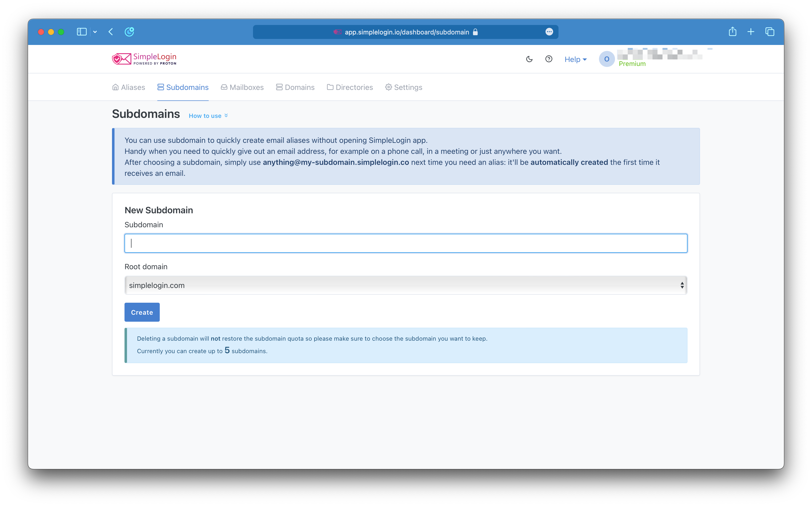
Task: Click the Subdomain text input field
Action: click(406, 243)
